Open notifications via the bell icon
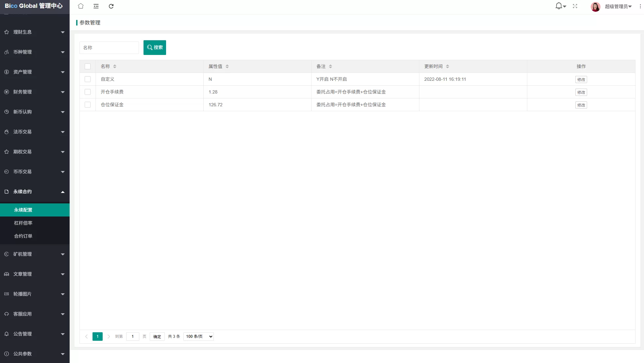The width and height of the screenshot is (644, 363). pyautogui.click(x=559, y=6)
